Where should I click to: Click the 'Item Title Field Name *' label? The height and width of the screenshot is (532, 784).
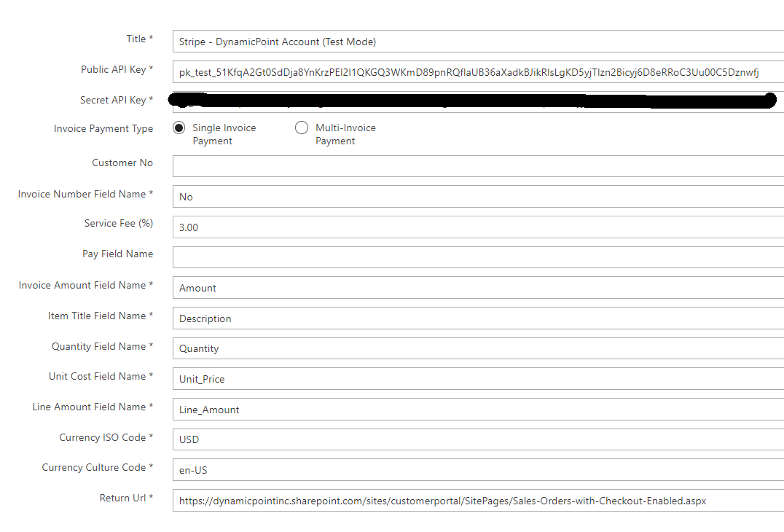[x=101, y=316]
